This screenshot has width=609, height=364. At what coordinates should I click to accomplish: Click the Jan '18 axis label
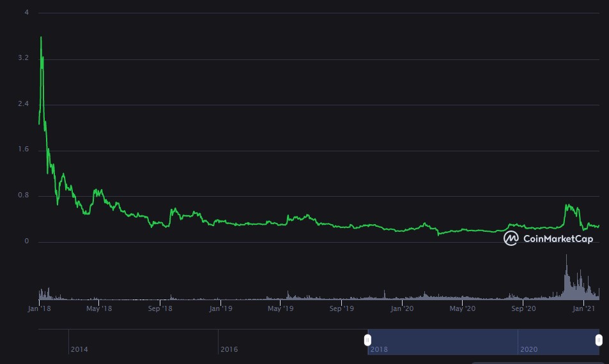click(x=39, y=308)
